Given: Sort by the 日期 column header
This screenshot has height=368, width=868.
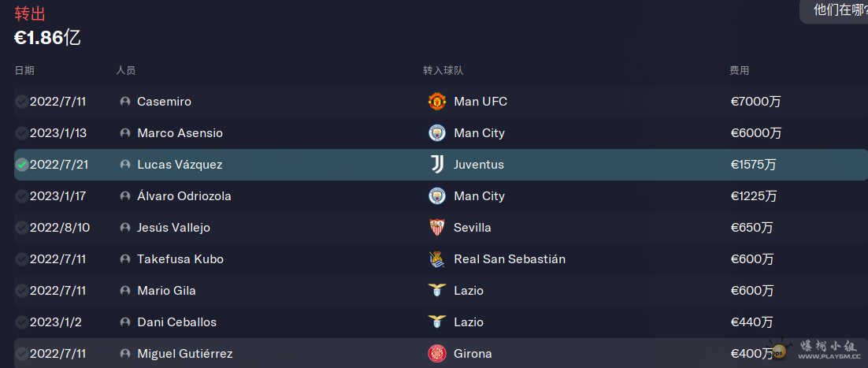Looking at the screenshot, I should tap(24, 70).
